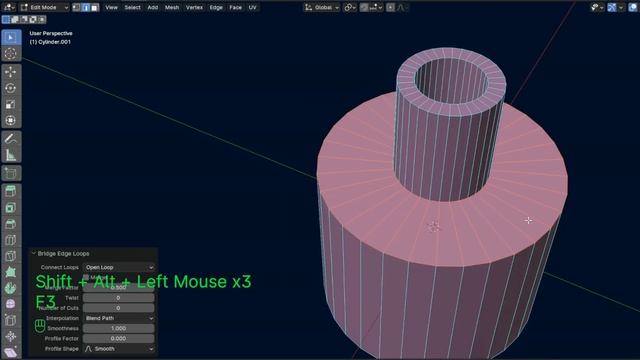
Task: Pick the Poly Build tool
Action: [11, 272]
